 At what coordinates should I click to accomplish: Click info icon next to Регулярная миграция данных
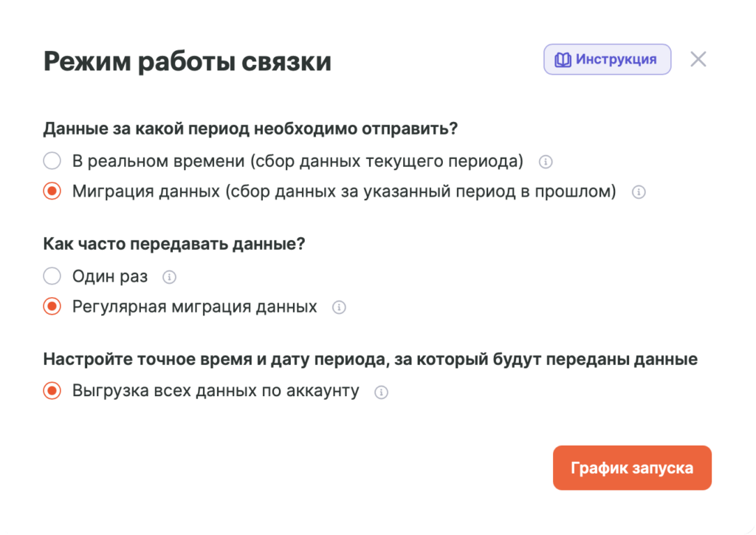point(339,307)
